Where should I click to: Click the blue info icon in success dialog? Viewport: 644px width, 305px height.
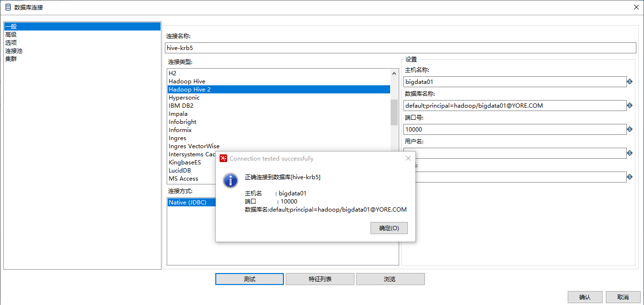click(x=230, y=181)
